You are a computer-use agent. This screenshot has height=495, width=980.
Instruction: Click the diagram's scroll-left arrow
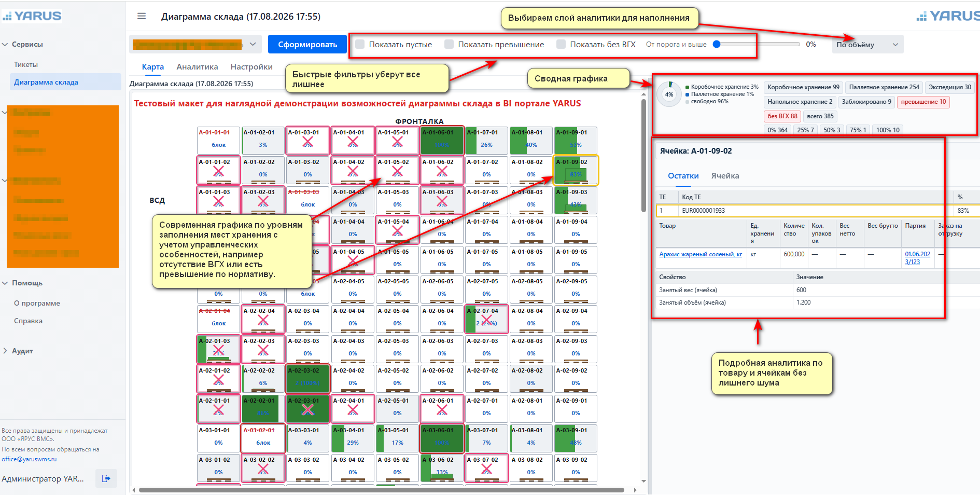click(134, 490)
